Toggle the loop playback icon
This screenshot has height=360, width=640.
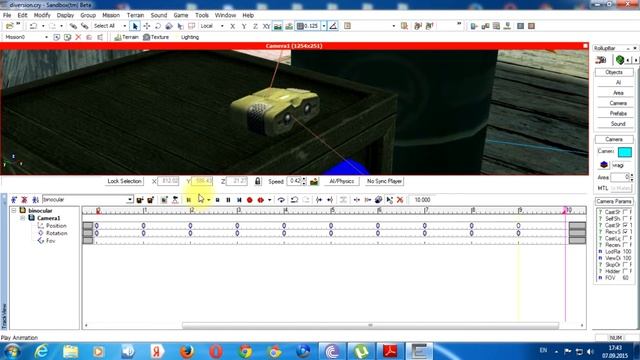pos(281,200)
